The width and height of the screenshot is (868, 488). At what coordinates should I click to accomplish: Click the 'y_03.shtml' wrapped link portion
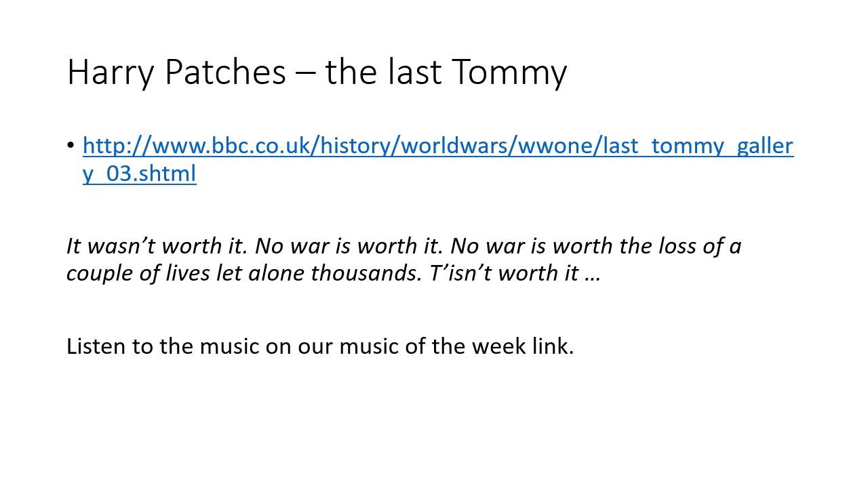[x=139, y=174]
